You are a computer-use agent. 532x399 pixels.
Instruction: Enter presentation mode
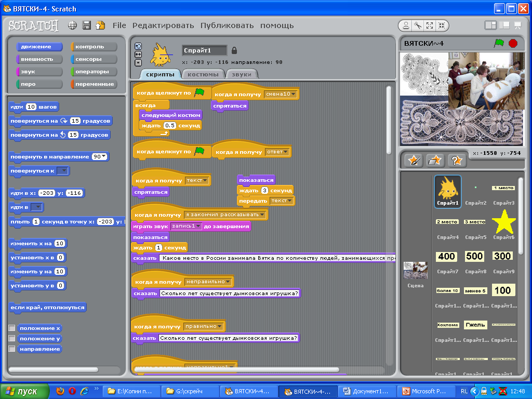pos(518,25)
